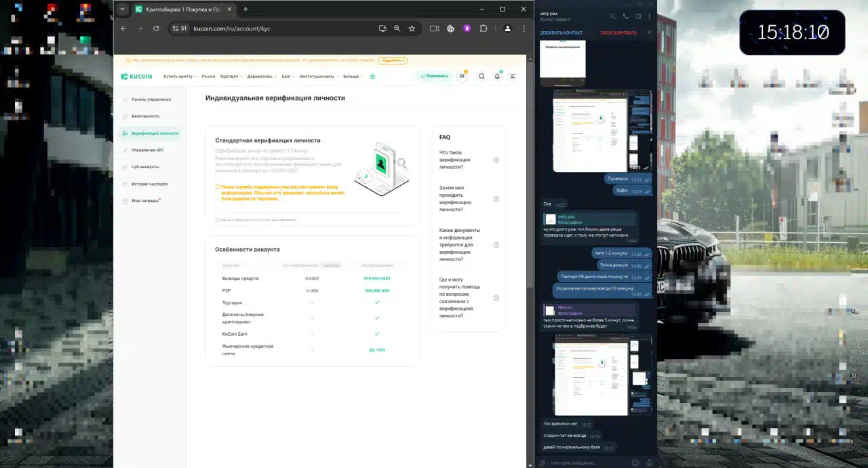This screenshot has height=468, width=868.
Task: Open the Chrome extensions puzzle icon
Action: point(484,28)
